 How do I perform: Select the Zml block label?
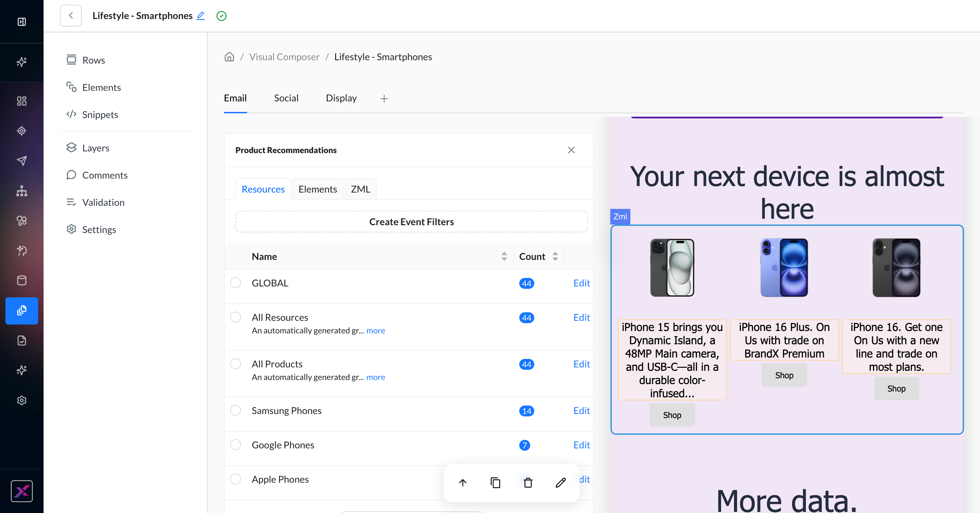click(620, 217)
